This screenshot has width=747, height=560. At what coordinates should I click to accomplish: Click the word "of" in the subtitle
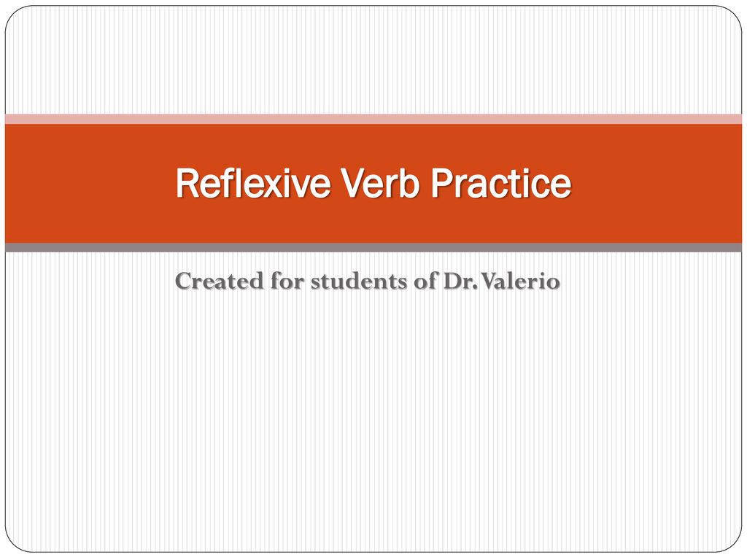(425, 281)
